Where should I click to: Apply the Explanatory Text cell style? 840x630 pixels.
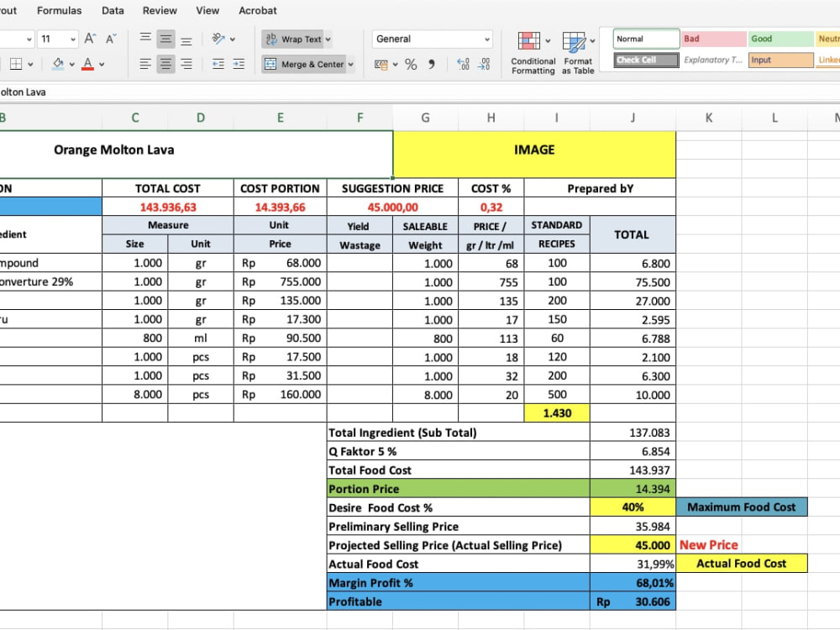[x=713, y=60]
